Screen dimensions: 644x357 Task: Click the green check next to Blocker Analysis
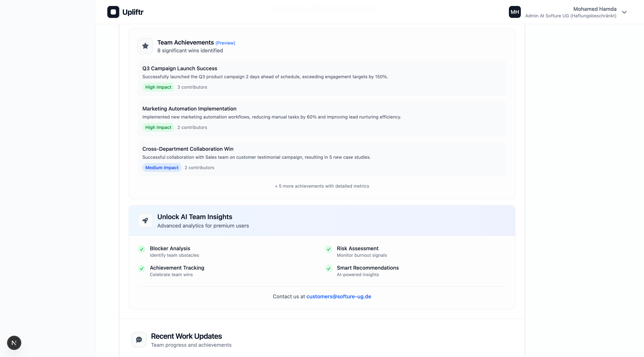click(x=141, y=249)
